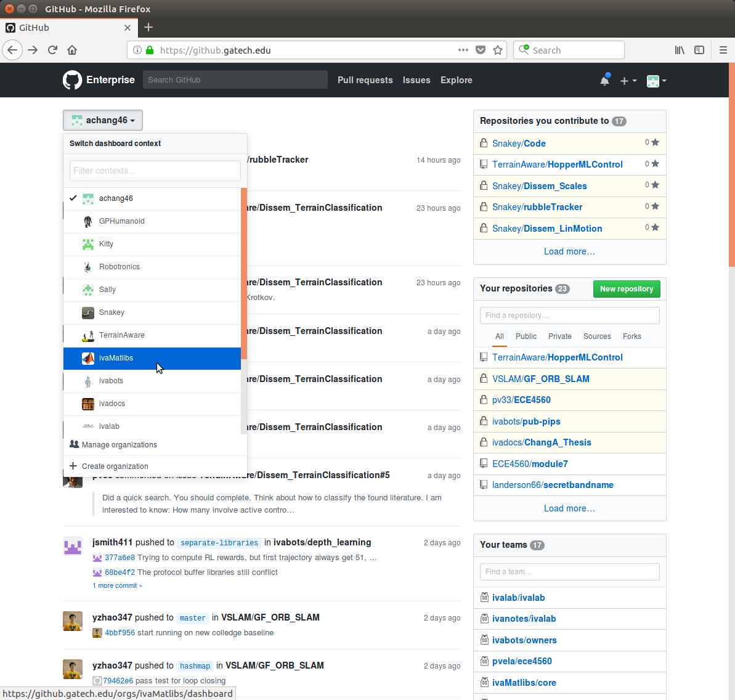Open Manage organizations link
Screen dimensions: 735x700
[119, 445]
